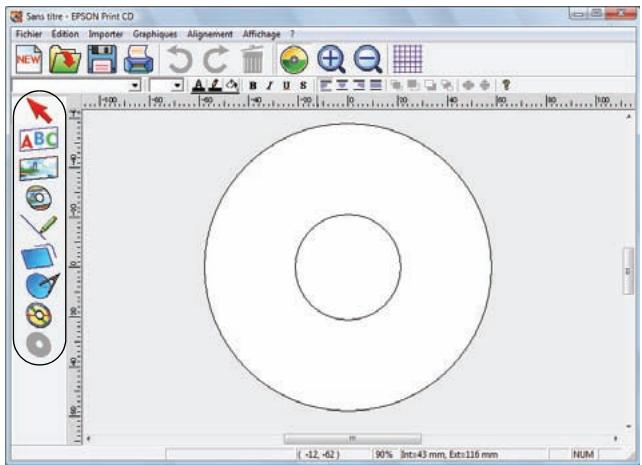Click the vertical scrollbar thumb
The width and height of the screenshot is (642, 465).
(x=628, y=271)
